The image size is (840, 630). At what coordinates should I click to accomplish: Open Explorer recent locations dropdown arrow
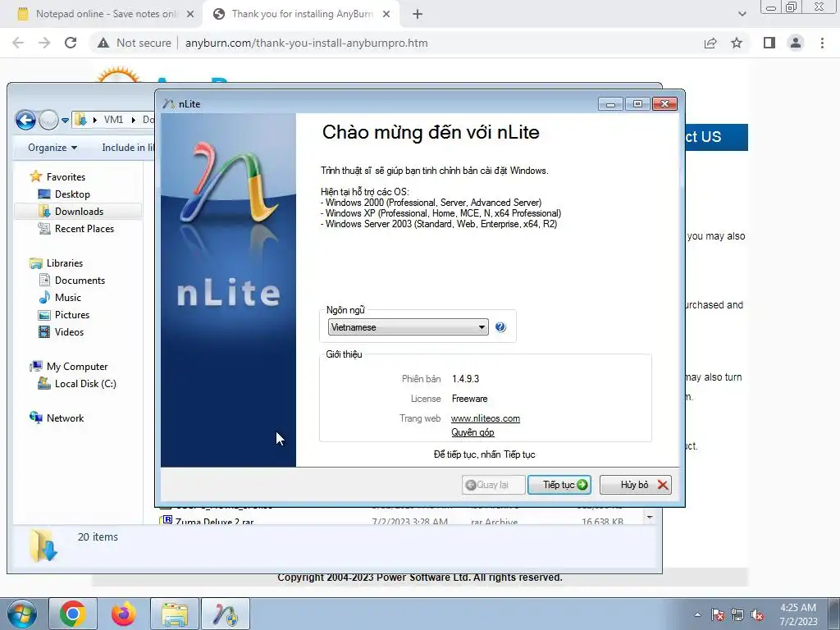click(66, 121)
